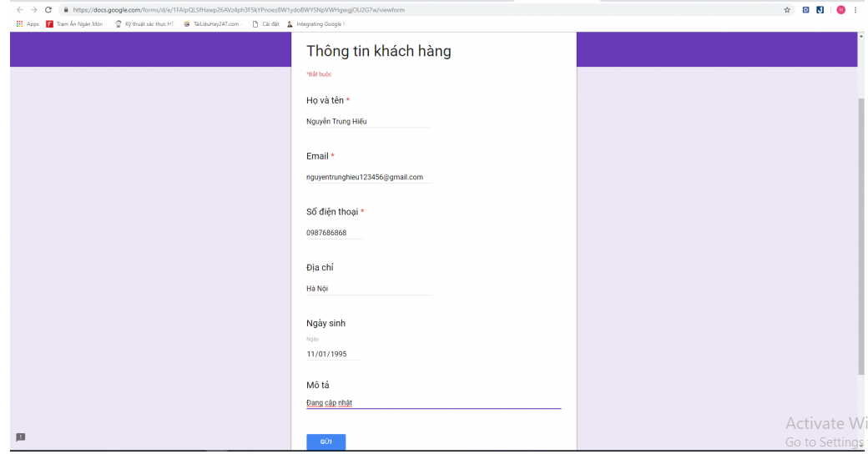
Task: Click the Họ và tên input field
Action: pyautogui.click(x=369, y=121)
